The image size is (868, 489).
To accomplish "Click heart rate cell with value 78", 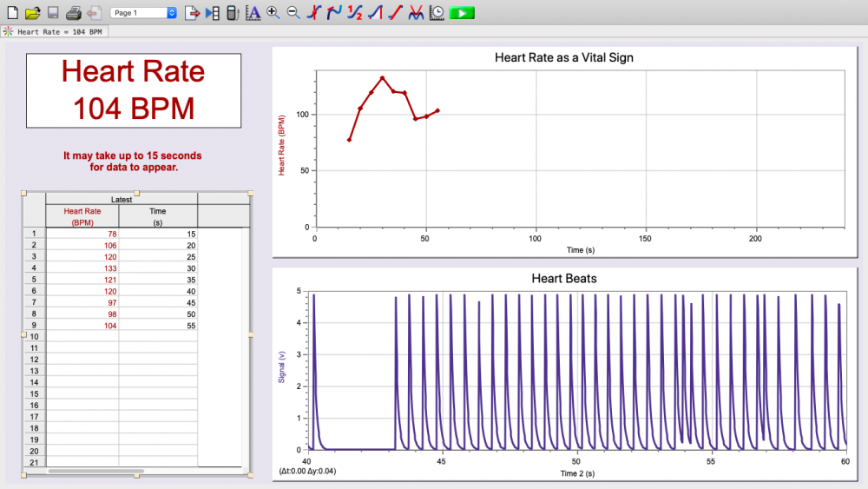I will point(82,234).
